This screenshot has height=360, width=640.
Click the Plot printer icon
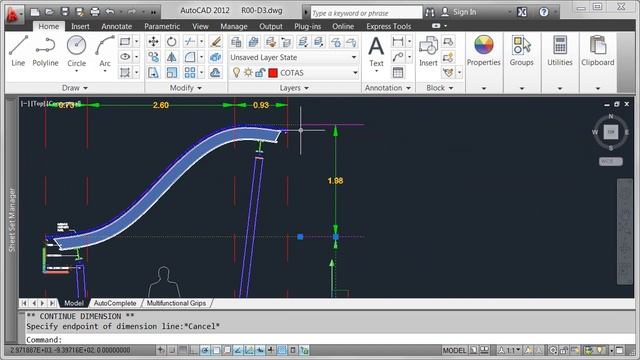pos(95,12)
